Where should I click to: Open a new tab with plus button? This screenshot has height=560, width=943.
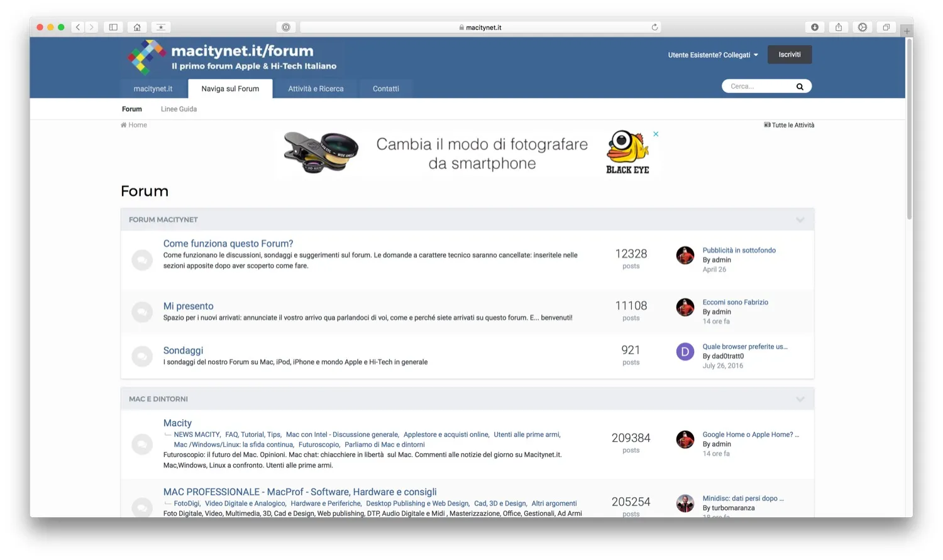pyautogui.click(x=907, y=31)
